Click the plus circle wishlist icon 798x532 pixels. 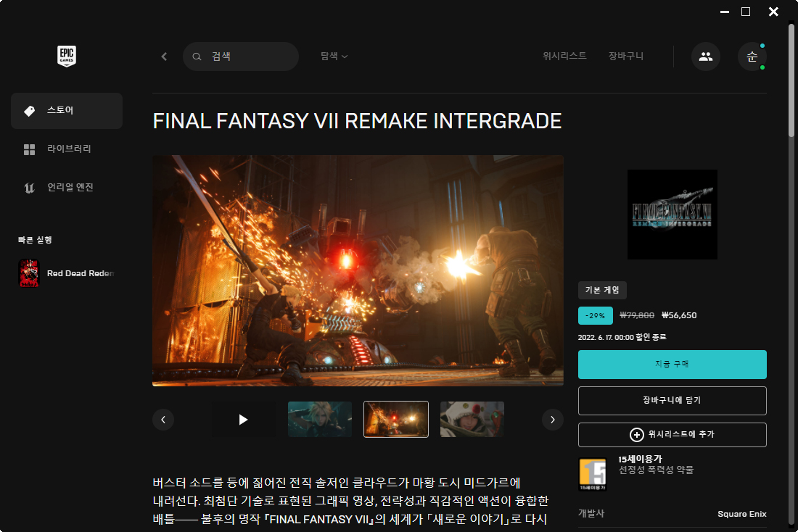pyautogui.click(x=637, y=435)
